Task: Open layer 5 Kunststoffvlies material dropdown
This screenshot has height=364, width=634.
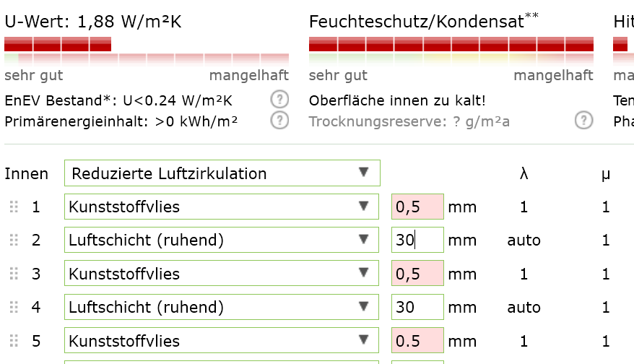Action: click(x=222, y=341)
